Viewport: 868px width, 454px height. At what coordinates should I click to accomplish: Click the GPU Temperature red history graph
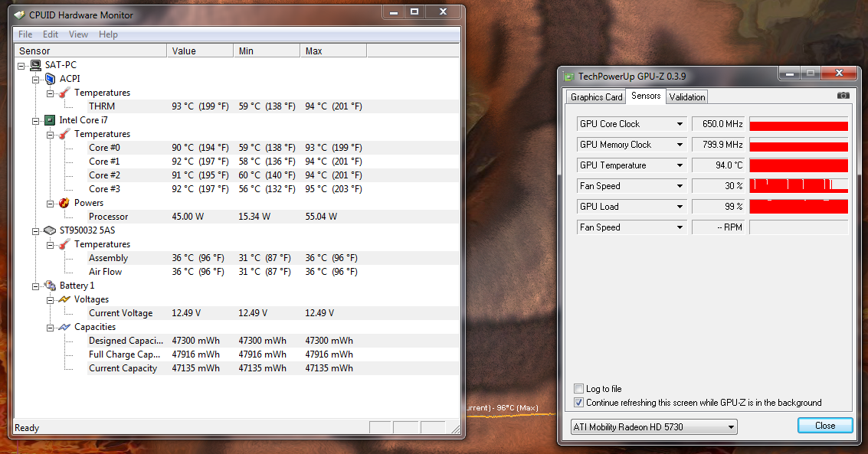click(x=798, y=165)
